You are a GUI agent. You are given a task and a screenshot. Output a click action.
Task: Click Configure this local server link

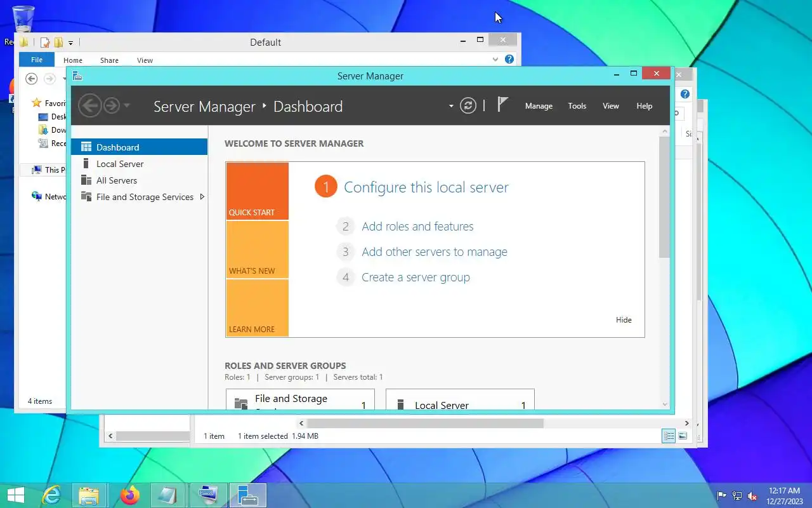(x=426, y=187)
